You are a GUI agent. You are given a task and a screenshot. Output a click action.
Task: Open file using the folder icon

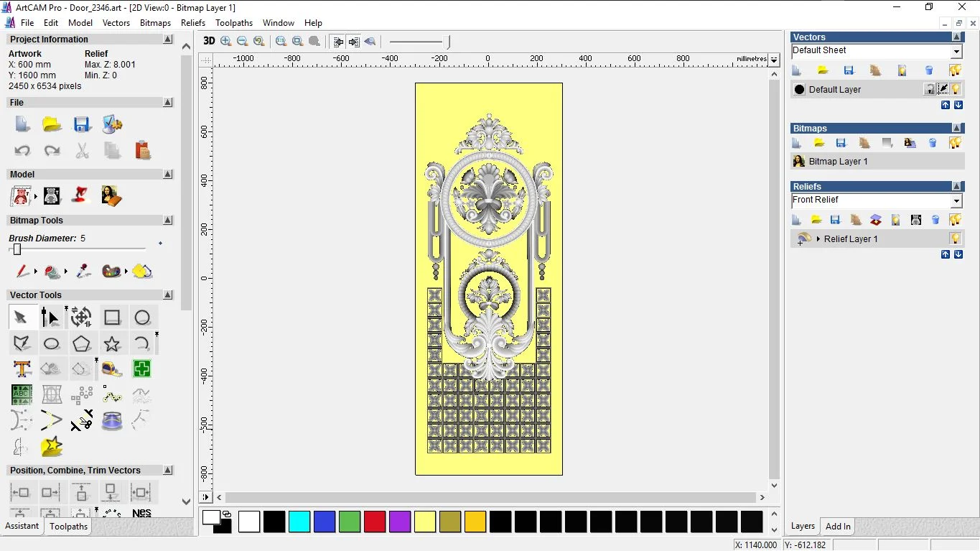52,124
